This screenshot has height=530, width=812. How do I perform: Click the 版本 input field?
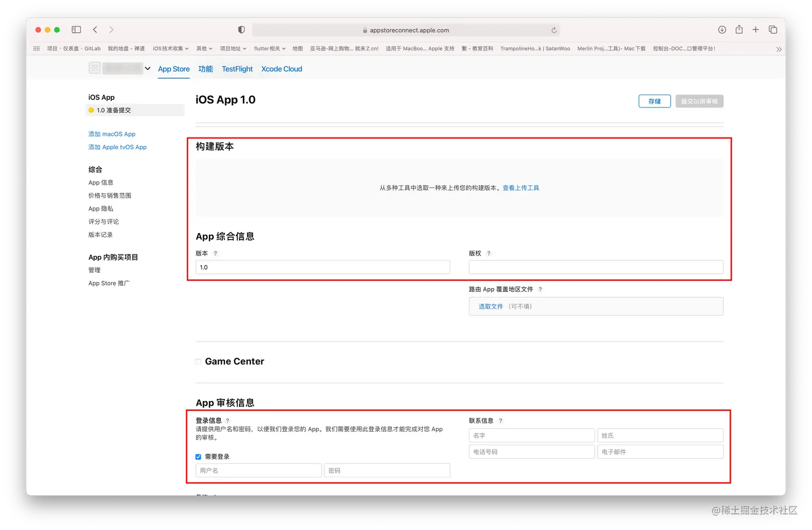pos(323,267)
